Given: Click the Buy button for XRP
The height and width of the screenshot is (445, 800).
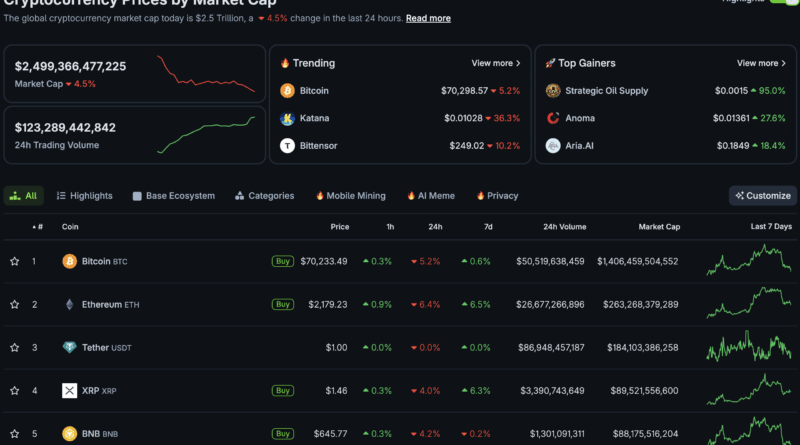Looking at the screenshot, I should click(x=283, y=390).
